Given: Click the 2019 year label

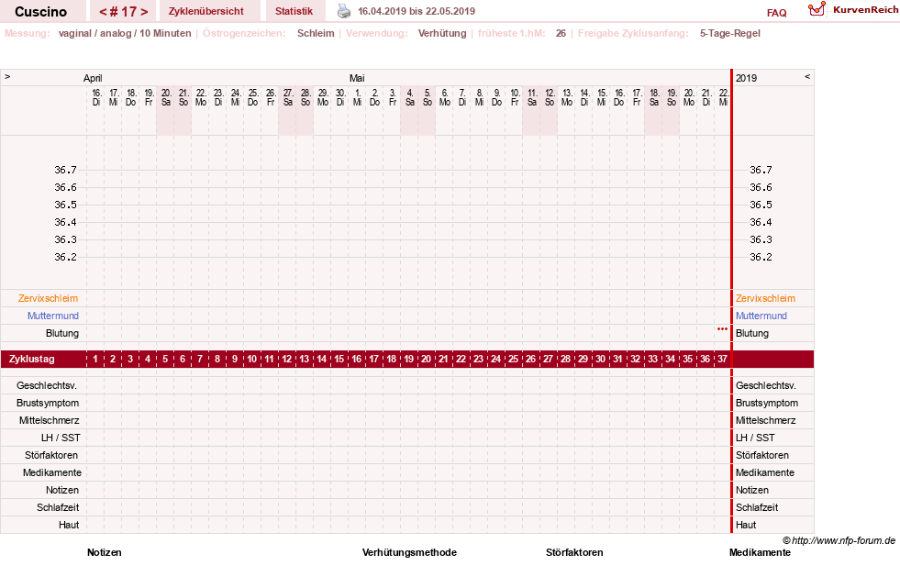Looking at the screenshot, I should [746, 78].
